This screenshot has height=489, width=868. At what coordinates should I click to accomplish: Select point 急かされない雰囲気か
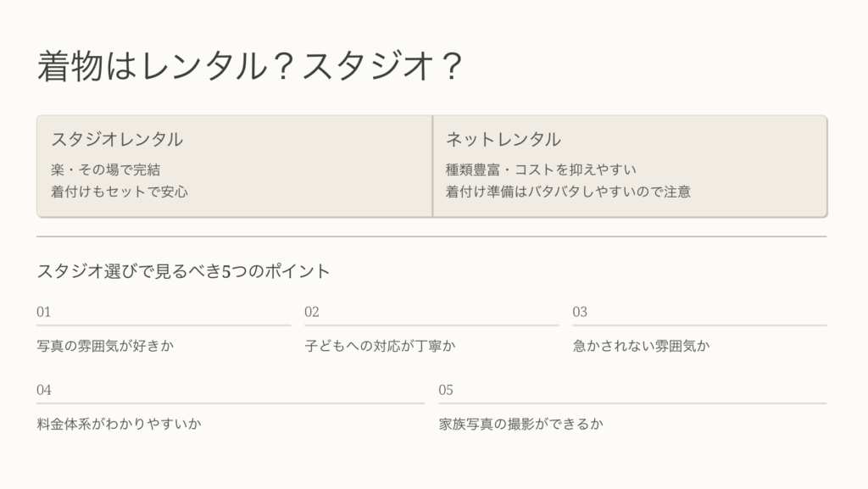click(x=642, y=346)
